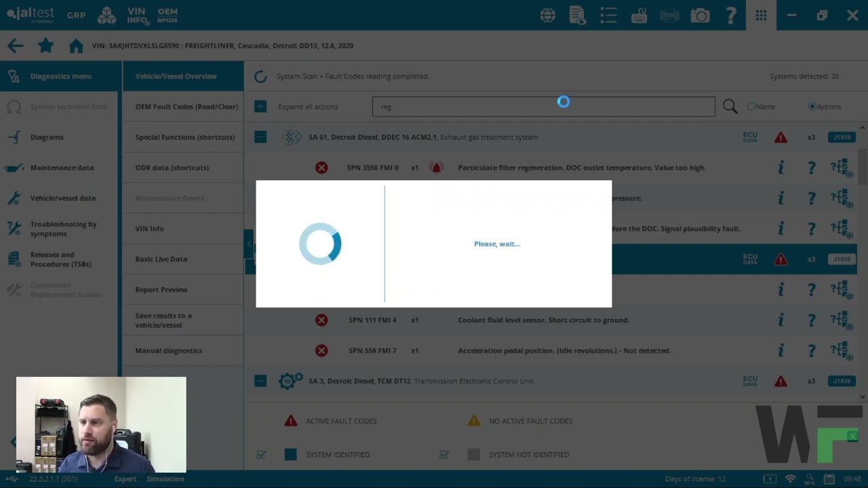Image resolution: width=868 pixels, height=488 pixels.
Task: Open Vehicle/vessel data
Action: [60, 198]
